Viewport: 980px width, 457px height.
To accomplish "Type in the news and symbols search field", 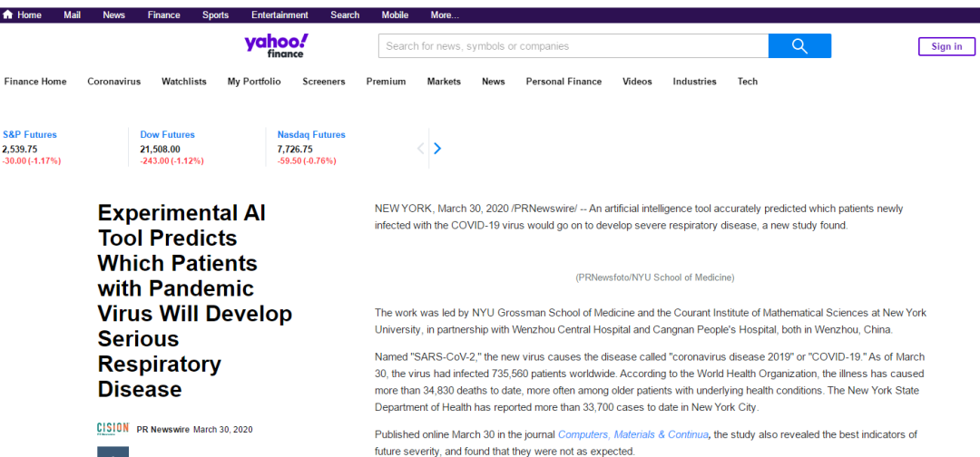I will point(573,46).
